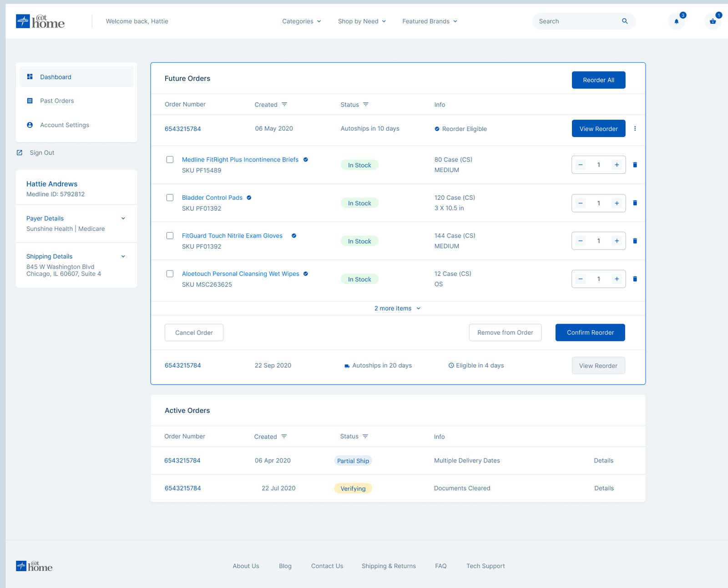Click the Sign Out external link icon
The image size is (728, 588).
(20, 152)
